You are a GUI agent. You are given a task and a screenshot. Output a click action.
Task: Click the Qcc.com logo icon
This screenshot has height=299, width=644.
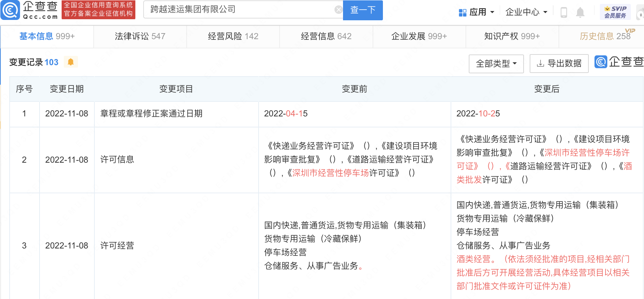(x=10, y=10)
